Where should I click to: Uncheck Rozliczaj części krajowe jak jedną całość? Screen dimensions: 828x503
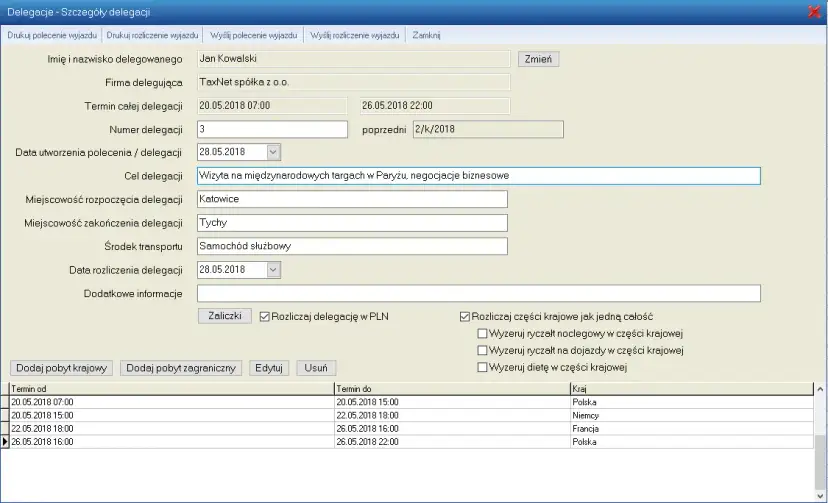tap(465, 317)
